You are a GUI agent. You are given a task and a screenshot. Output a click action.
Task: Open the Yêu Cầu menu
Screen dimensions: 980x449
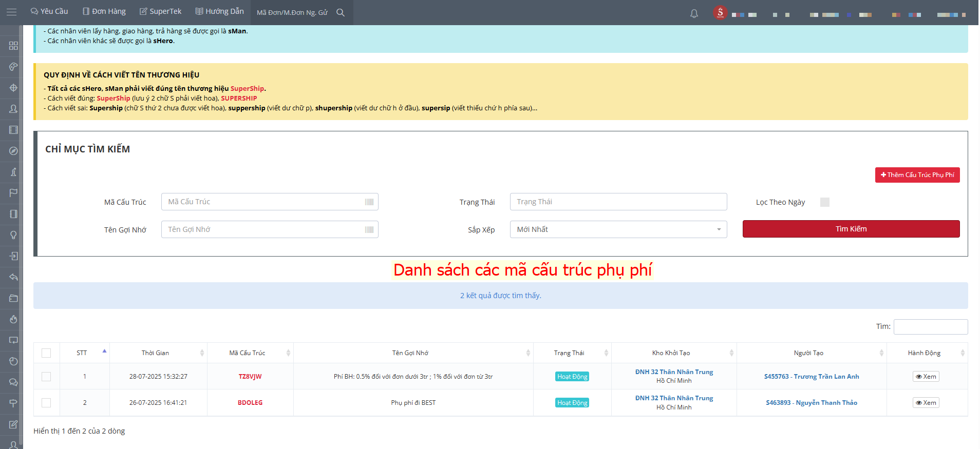click(49, 11)
